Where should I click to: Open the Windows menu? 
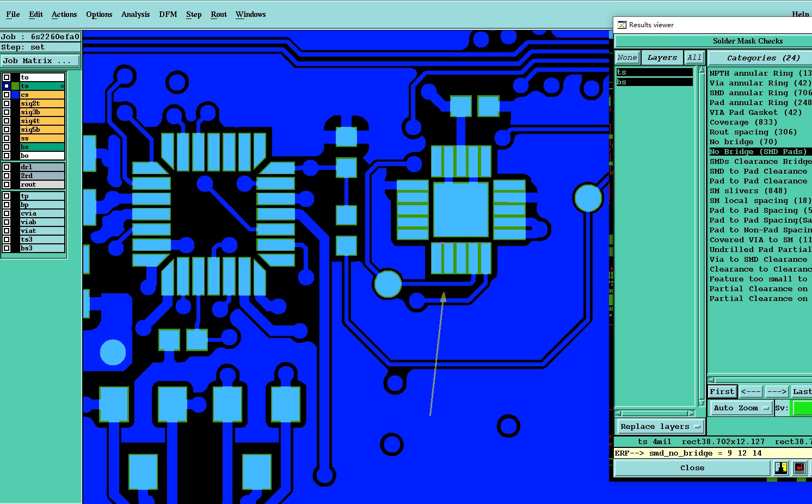pyautogui.click(x=251, y=15)
